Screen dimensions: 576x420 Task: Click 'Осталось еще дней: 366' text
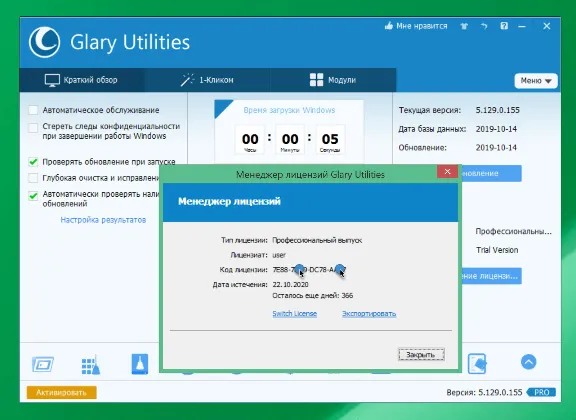(x=313, y=295)
